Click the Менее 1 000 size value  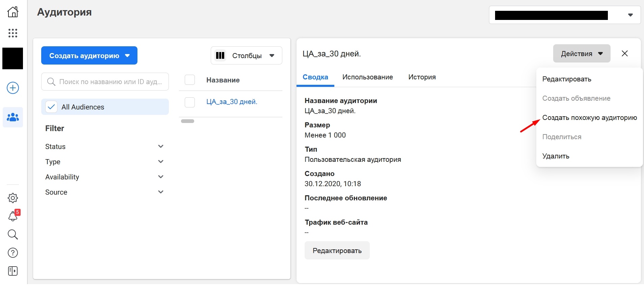pyautogui.click(x=325, y=135)
